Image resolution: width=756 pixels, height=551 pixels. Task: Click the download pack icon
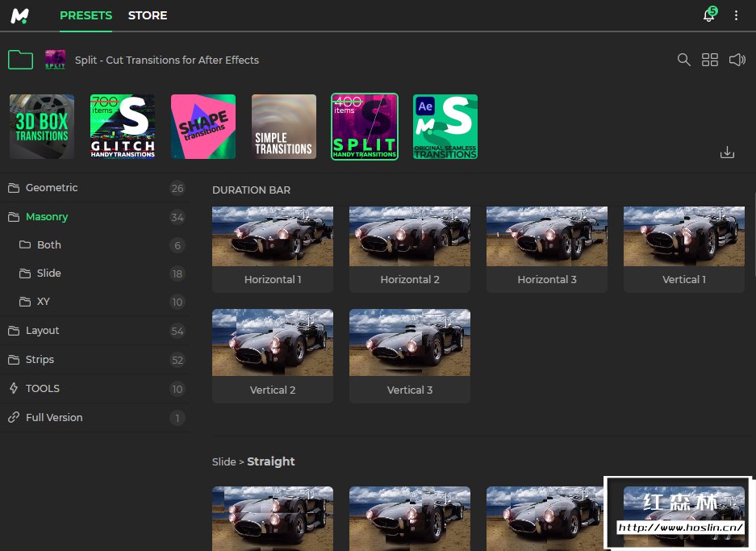click(x=727, y=152)
